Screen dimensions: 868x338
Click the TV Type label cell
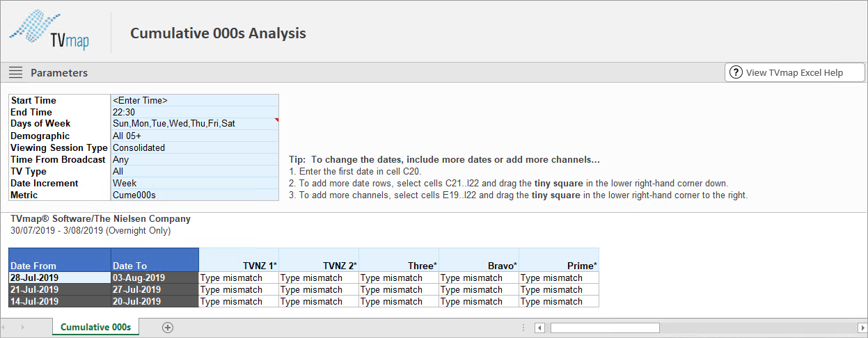tap(60, 171)
